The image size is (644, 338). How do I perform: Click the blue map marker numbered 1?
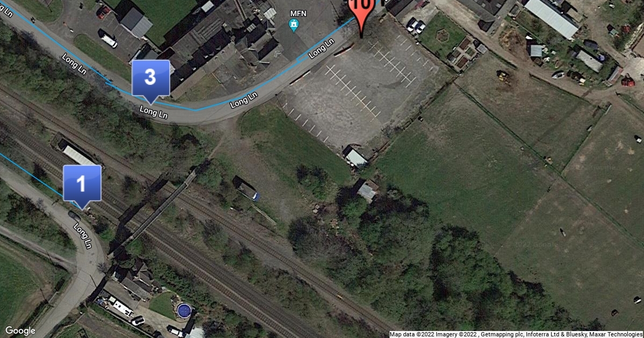82,186
